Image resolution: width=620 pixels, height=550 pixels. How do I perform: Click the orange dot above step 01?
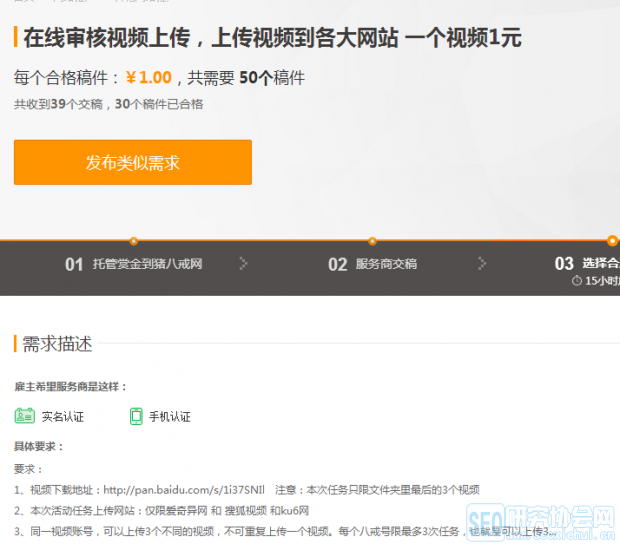point(133,241)
